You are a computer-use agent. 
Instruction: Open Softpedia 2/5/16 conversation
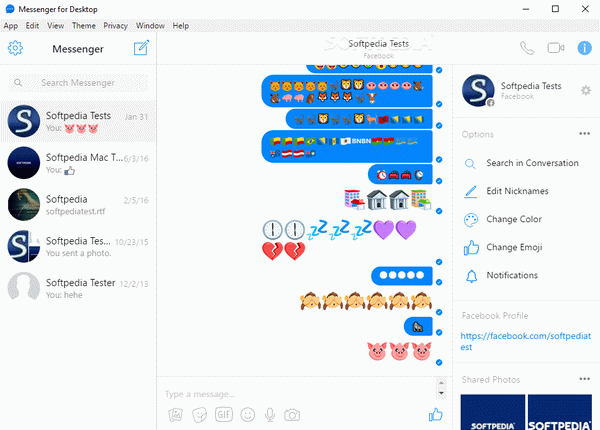(x=78, y=205)
